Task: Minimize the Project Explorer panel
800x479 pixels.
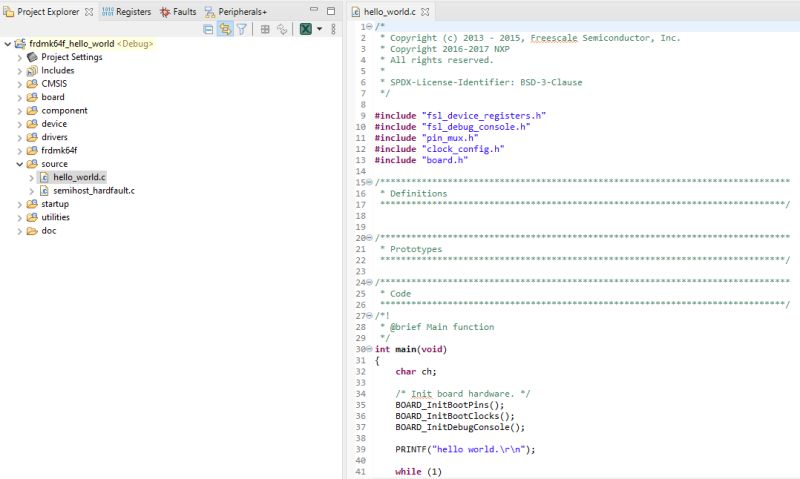Action: pyautogui.click(x=314, y=10)
